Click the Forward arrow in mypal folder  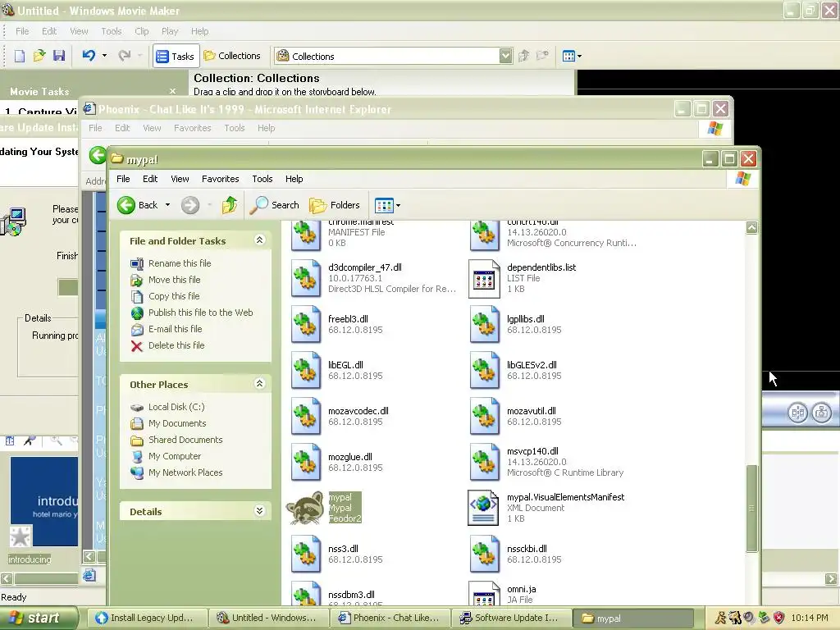pyautogui.click(x=189, y=205)
